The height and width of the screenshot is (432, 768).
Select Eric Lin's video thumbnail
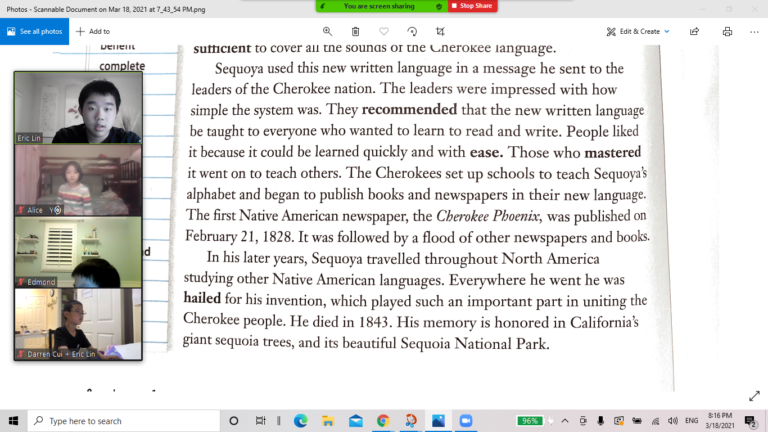point(78,108)
